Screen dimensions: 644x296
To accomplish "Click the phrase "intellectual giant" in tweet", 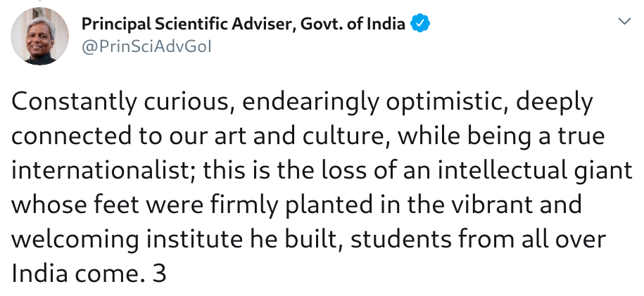I will tap(535, 171).
